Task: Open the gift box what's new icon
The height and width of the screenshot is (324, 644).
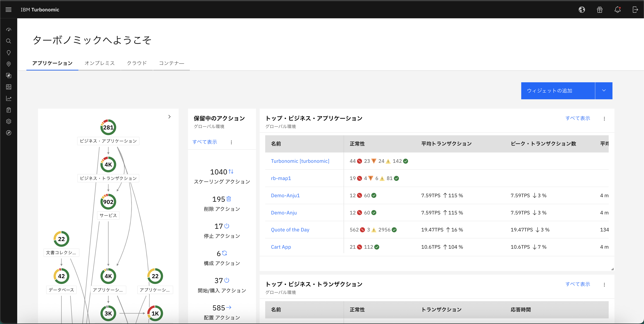Action: pyautogui.click(x=600, y=9)
